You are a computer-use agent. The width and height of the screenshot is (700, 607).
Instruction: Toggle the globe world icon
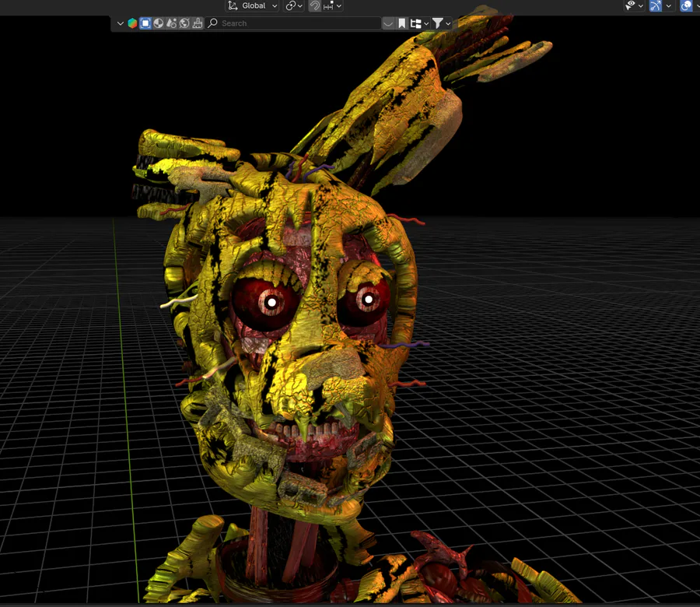point(184,23)
